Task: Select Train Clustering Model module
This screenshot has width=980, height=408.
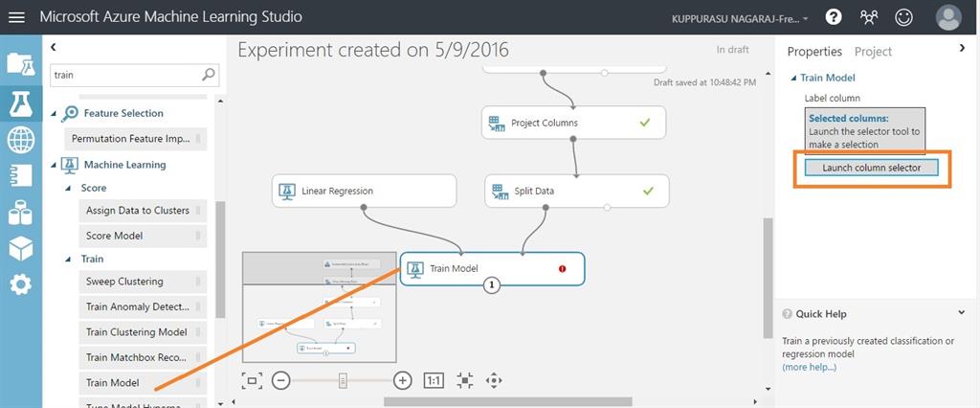Action: click(143, 332)
